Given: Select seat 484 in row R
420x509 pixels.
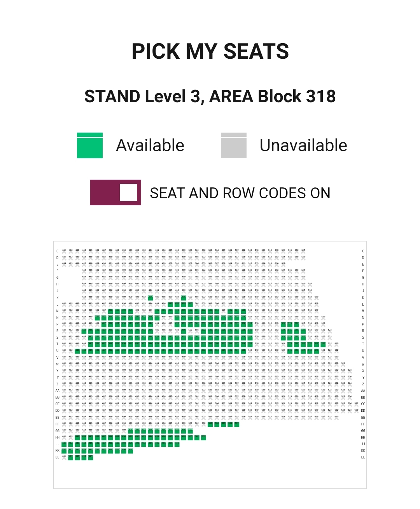Looking at the screenshot, I should pyautogui.click(x=84, y=331).
